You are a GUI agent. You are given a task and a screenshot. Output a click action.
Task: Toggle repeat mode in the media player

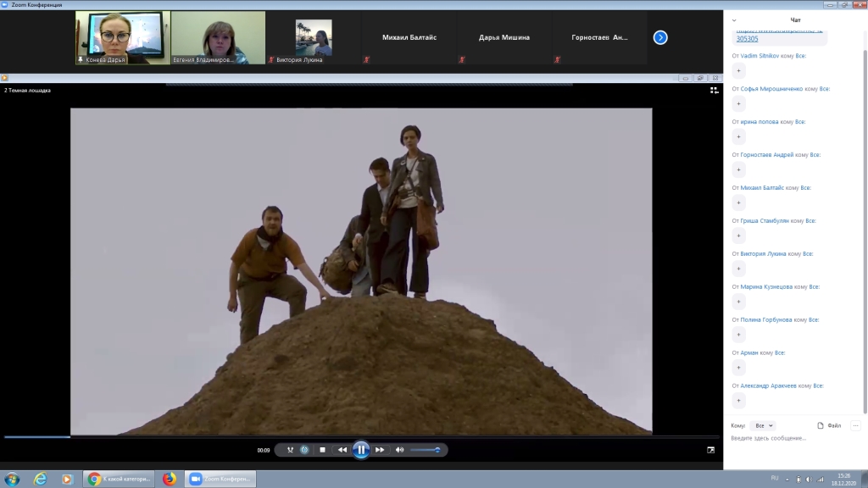click(x=304, y=450)
